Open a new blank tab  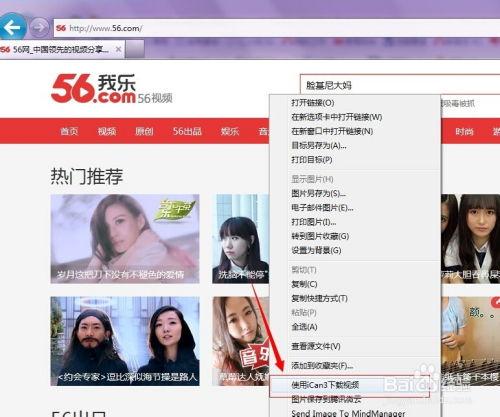(135, 50)
